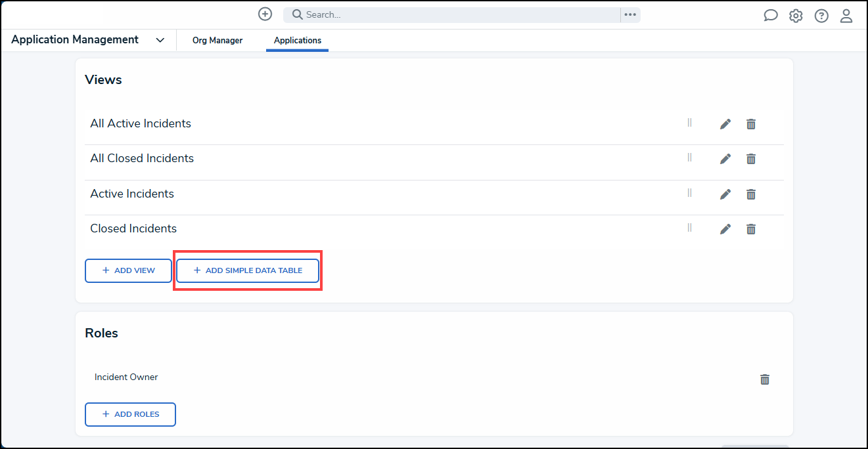Edit the All Active Incidents view

point(725,123)
